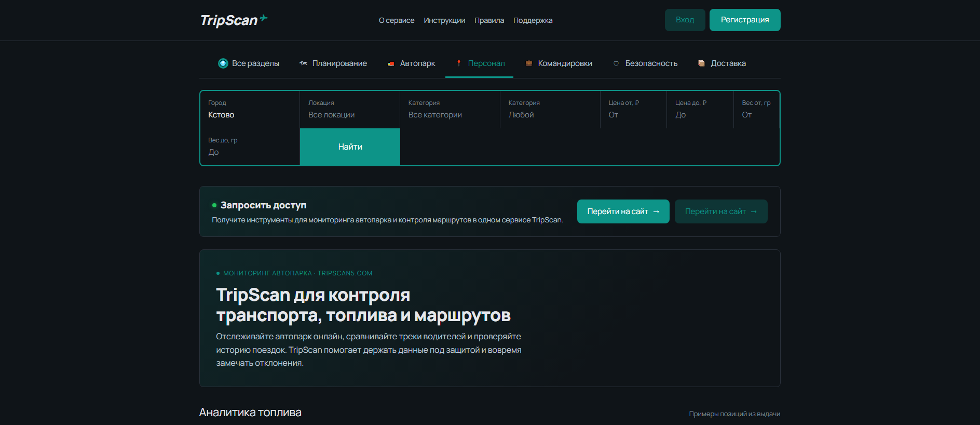Click the Автопарк vehicle icon
The image size is (980, 425).
(x=391, y=63)
